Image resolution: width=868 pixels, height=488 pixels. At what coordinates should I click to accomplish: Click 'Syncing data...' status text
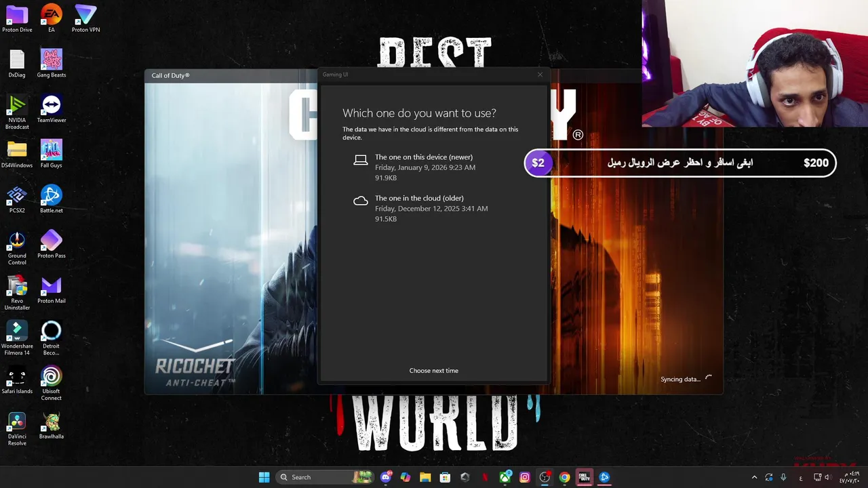[680, 379]
